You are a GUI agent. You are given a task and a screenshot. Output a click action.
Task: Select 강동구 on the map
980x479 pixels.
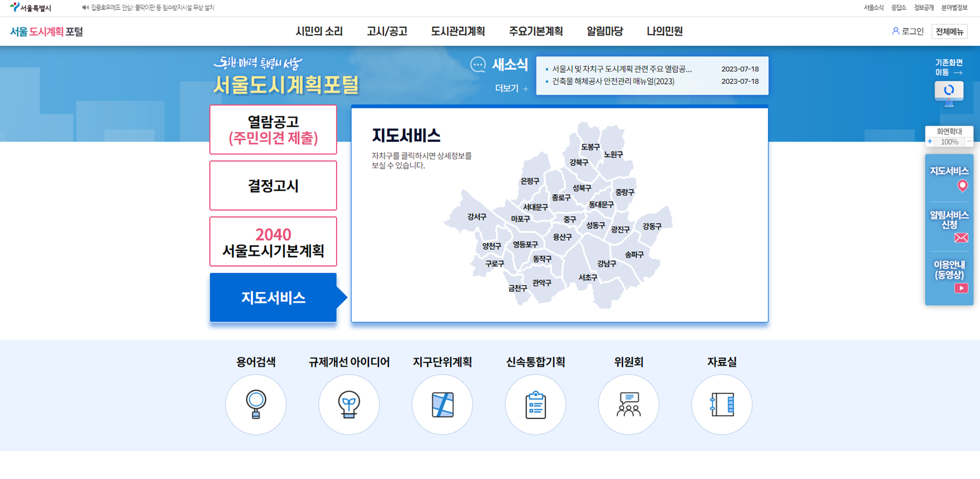[652, 227]
